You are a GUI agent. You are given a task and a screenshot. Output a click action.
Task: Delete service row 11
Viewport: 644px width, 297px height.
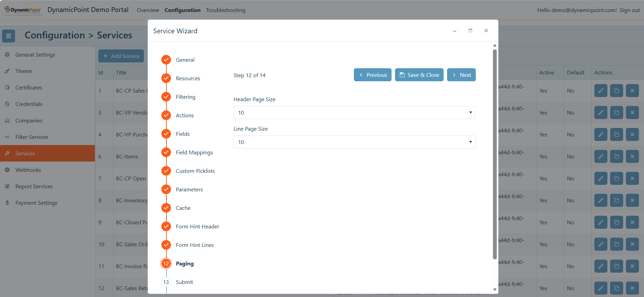coord(632,266)
